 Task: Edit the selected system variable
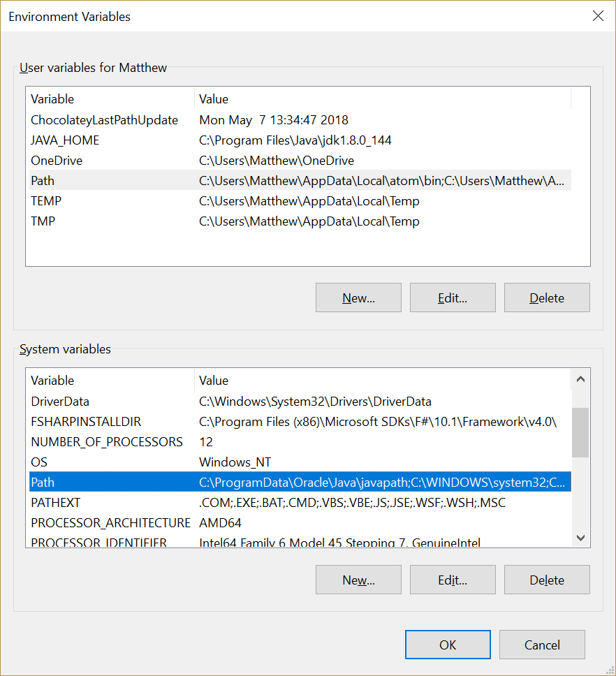tap(453, 580)
